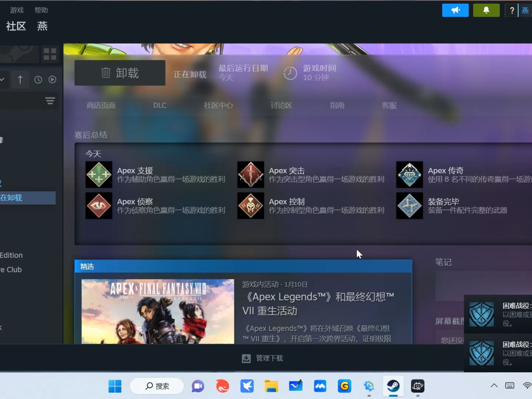Open the recent activity clock icon
The width and height of the screenshot is (532, 399).
tap(38, 79)
